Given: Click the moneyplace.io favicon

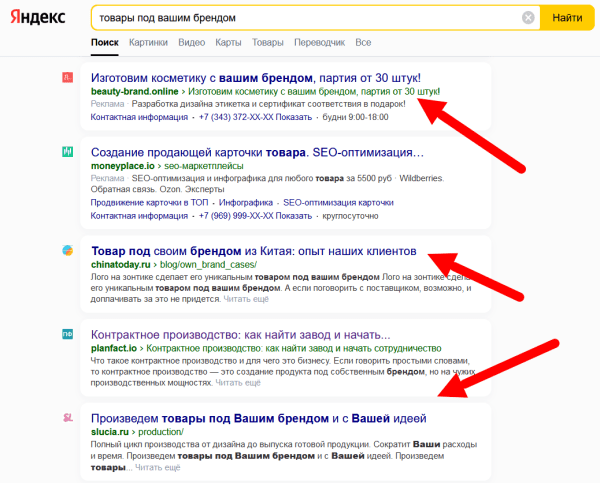Looking at the screenshot, I should tap(67, 152).
